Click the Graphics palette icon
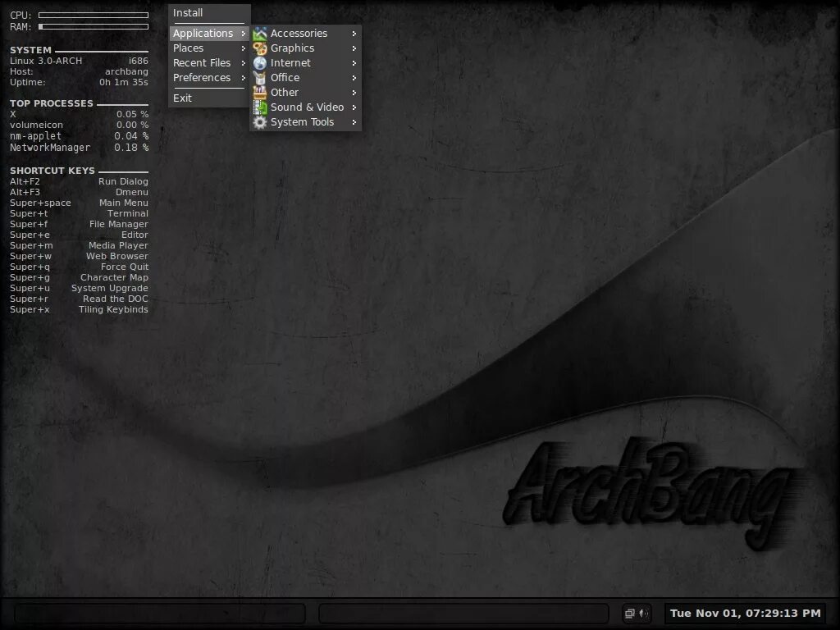Image resolution: width=840 pixels, height=630 pixels. [260, 48]
